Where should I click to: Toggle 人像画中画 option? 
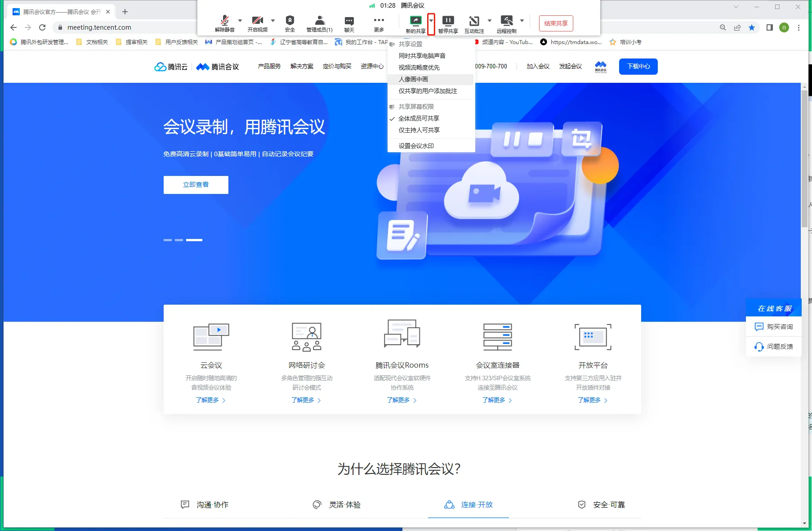pos(431,79)
